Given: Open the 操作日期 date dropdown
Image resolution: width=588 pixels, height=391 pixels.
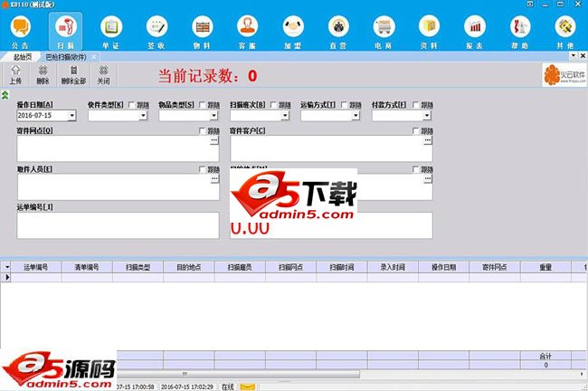Looking at the screenshot, I should pos(72,116).
